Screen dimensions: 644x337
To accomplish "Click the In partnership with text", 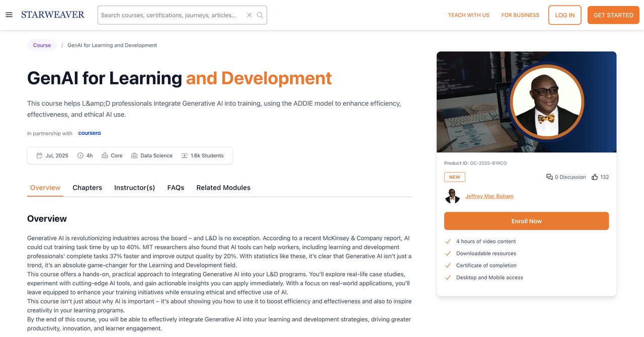I will coord(50,133).
